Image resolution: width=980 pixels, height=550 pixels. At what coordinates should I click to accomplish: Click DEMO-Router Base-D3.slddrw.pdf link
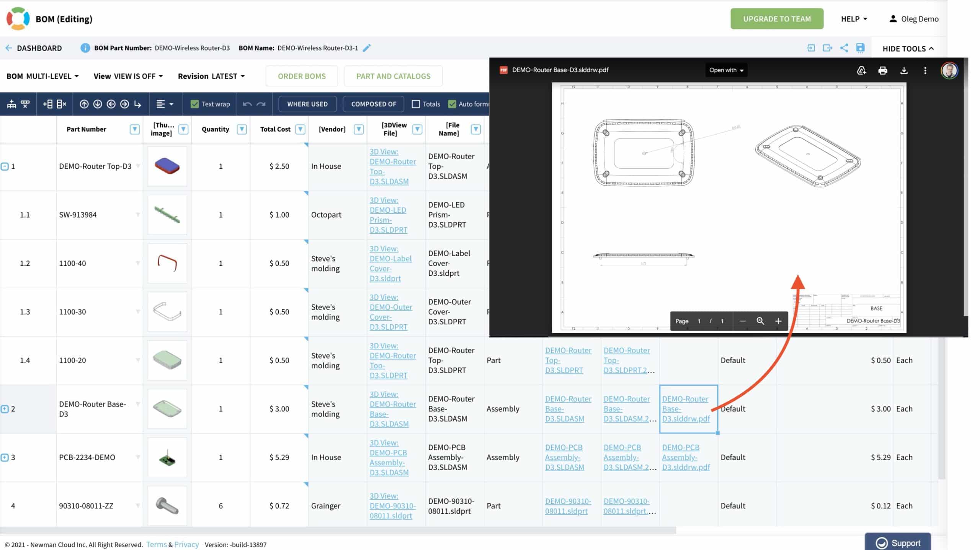(685, 409)
